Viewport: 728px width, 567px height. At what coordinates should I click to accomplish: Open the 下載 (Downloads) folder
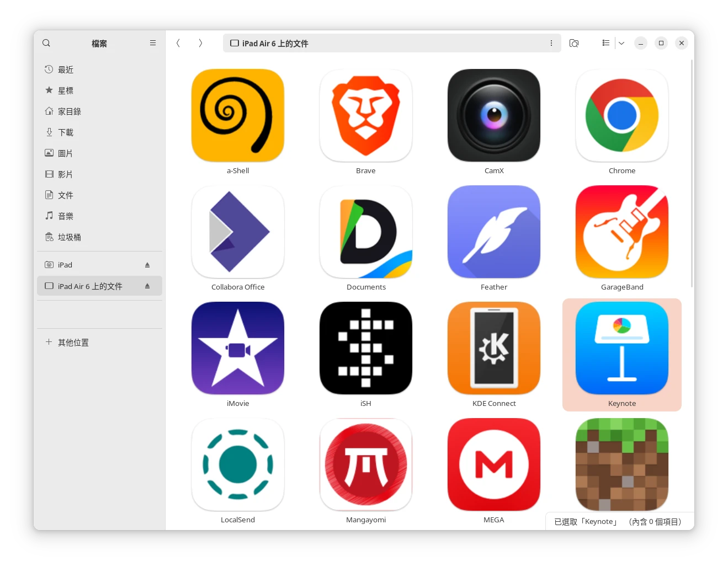coord(99,132)
